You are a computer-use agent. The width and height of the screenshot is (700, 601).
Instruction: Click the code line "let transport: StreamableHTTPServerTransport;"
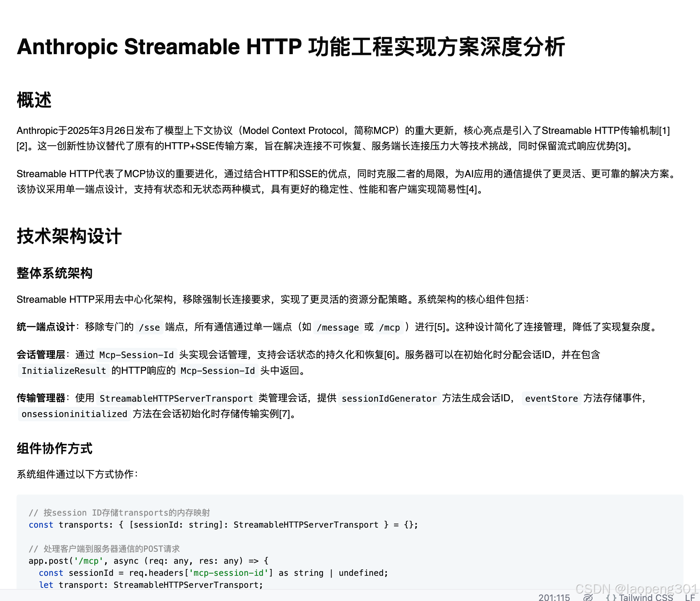point(151,585)
